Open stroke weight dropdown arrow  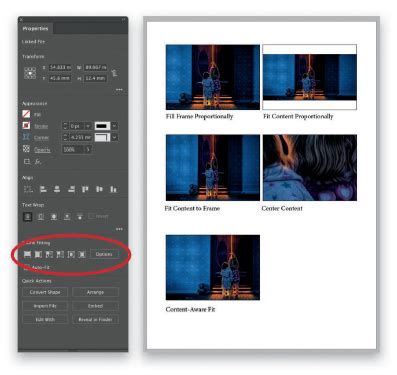(88, 126)
